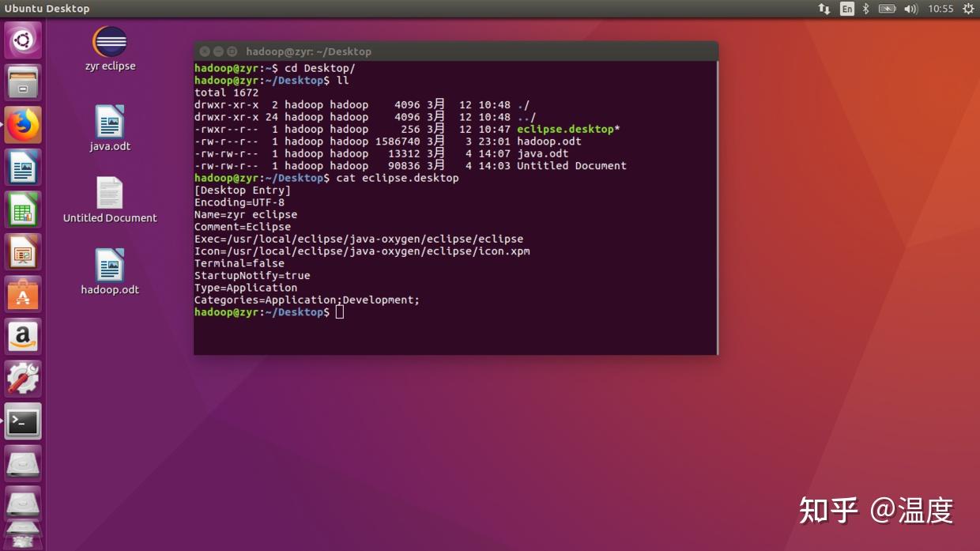Open hadoop.odt from the desktop

point(109,266)
